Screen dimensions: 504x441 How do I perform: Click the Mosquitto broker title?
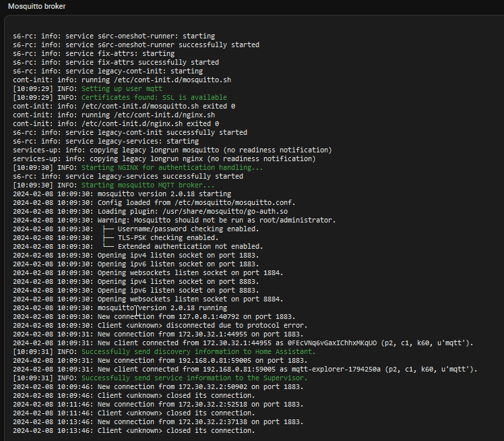point(36,6)
